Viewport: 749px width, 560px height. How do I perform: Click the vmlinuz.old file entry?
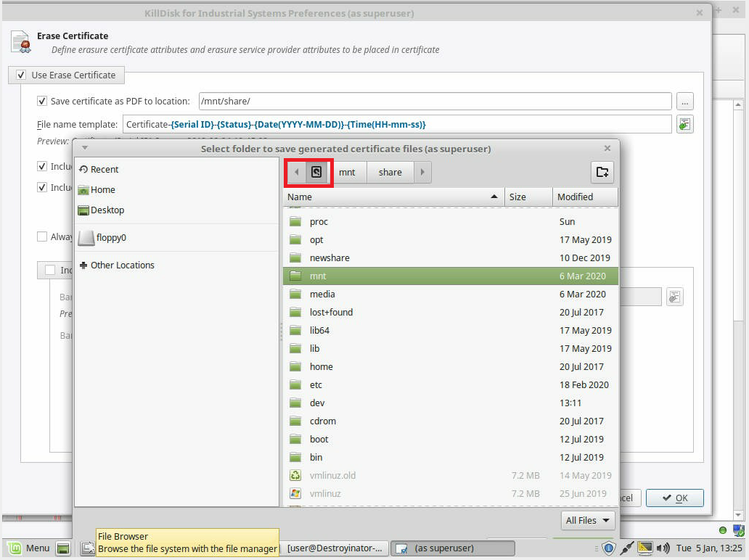tap(451, 476)
